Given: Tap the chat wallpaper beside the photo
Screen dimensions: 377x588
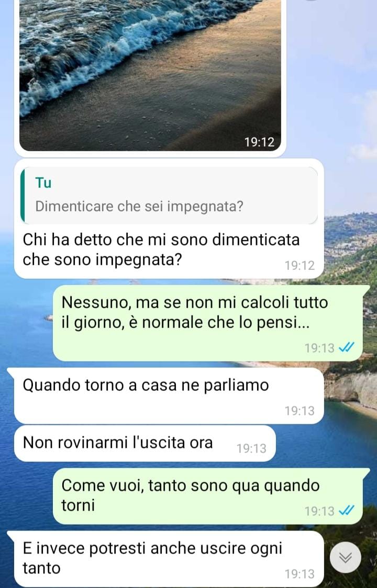Looking at the screenshot, I should [x=330, y=75].
